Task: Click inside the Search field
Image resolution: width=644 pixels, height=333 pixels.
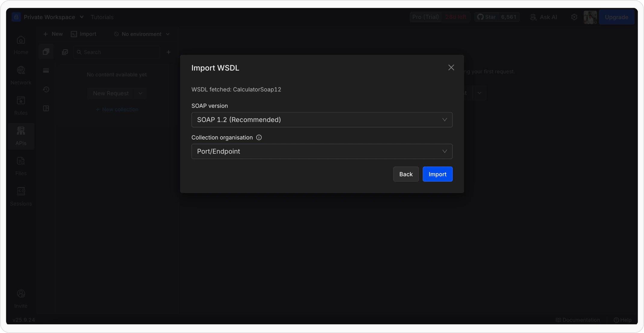Action: 117,52
